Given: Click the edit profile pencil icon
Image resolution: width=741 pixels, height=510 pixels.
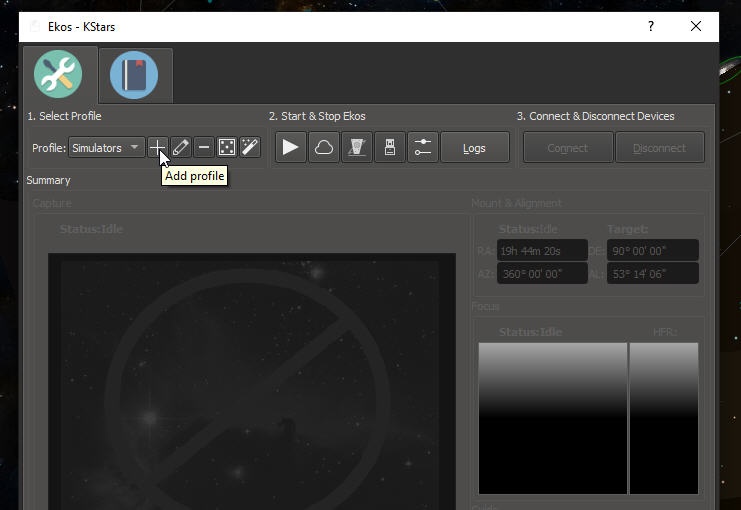Looking at the screenshot, I should pyautogui.click(x=180, y=148).
